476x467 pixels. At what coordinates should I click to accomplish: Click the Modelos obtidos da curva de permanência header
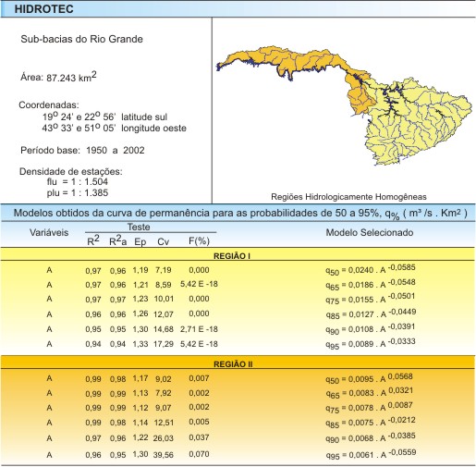(x=240, y=213)
